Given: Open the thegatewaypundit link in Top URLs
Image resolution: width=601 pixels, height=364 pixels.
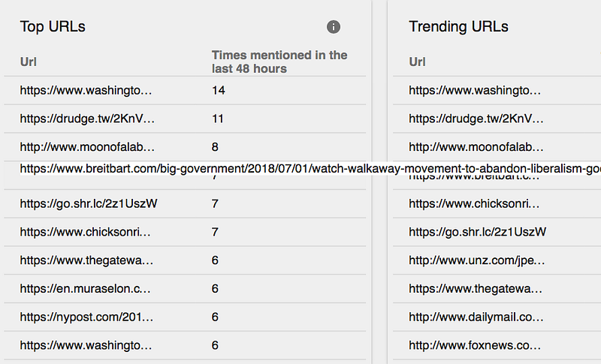Looking at the screenshot, I should [x=86, y=260].
